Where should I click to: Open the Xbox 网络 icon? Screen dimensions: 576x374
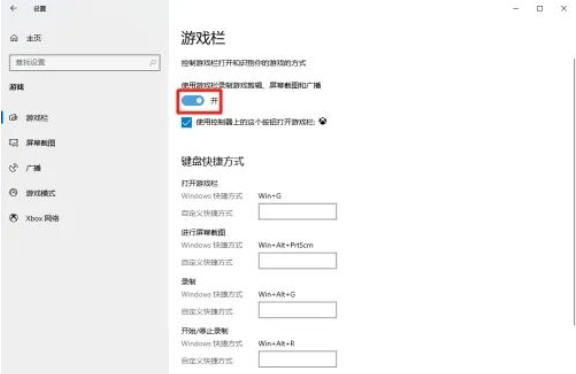13,218
